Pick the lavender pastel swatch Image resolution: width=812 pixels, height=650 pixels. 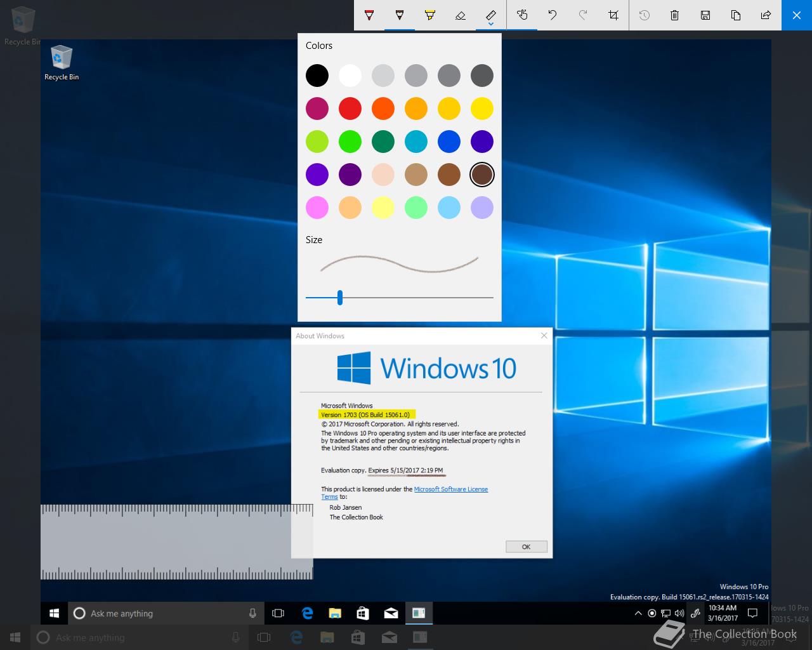[x=482, y=208]
